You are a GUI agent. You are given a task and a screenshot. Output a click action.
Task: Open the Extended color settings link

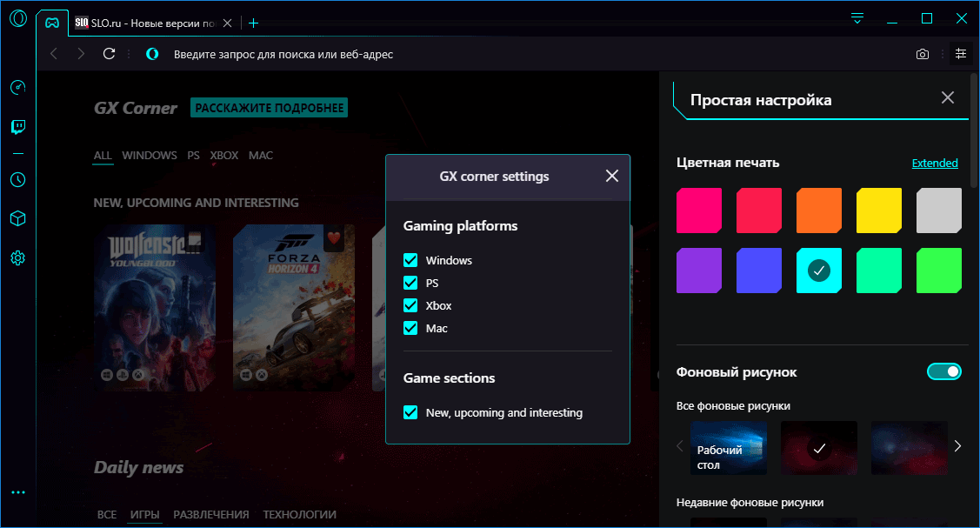pyautogui.click(x=935, y=163)
